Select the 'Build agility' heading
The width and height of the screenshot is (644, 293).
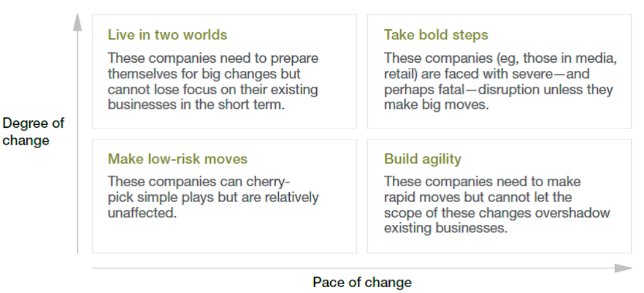[423, 159]
